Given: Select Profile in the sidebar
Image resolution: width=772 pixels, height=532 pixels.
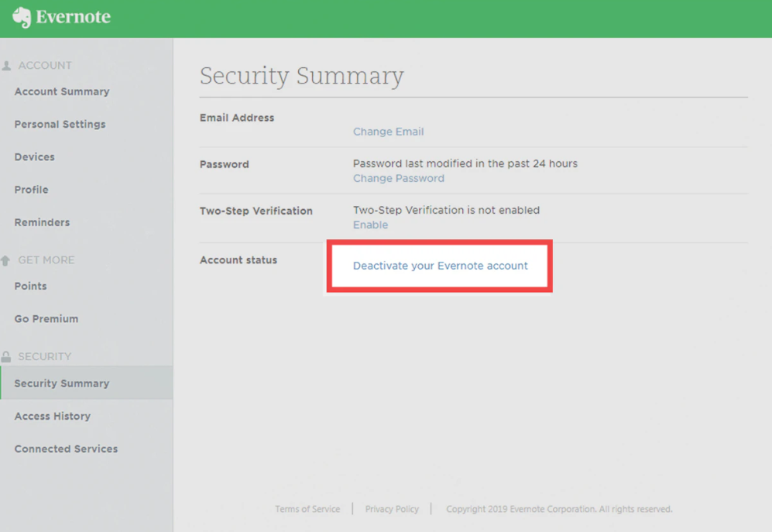Looking at the screenshot, I should pyautogui.click(x=32, y=190).
